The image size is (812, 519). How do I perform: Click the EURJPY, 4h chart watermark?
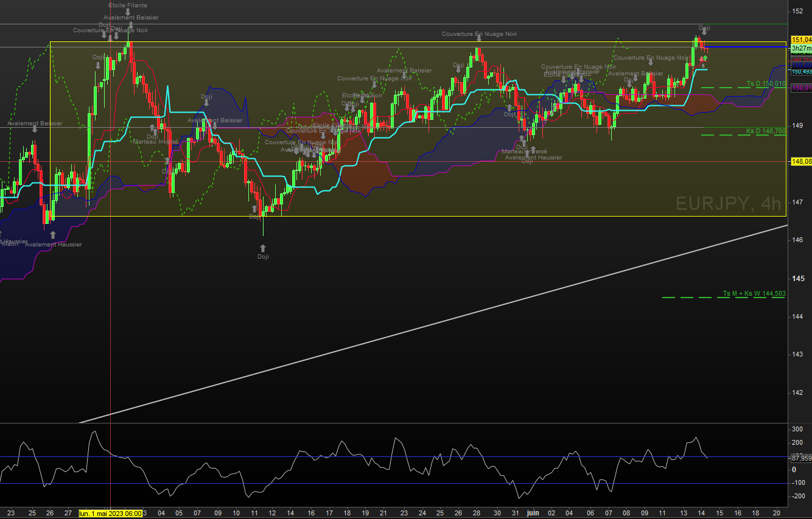(x=728, y=204)
